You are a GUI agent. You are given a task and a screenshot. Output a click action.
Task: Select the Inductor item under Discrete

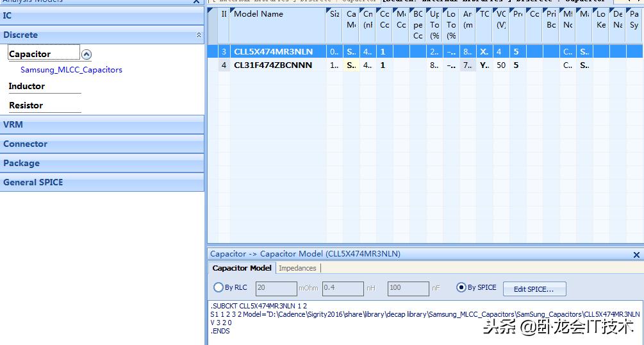pyautogui.click(x=27, y=86)
